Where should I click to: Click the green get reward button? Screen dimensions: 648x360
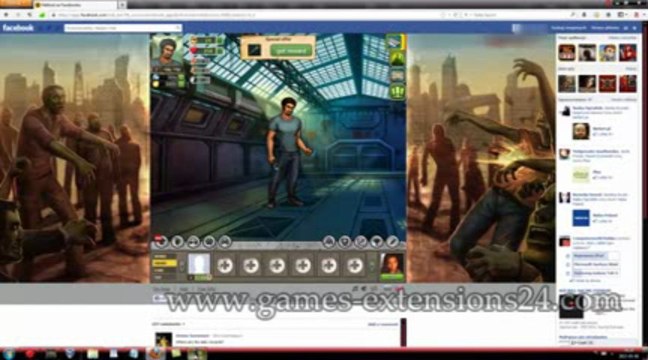pyautogui.click(x=291, y=51)
